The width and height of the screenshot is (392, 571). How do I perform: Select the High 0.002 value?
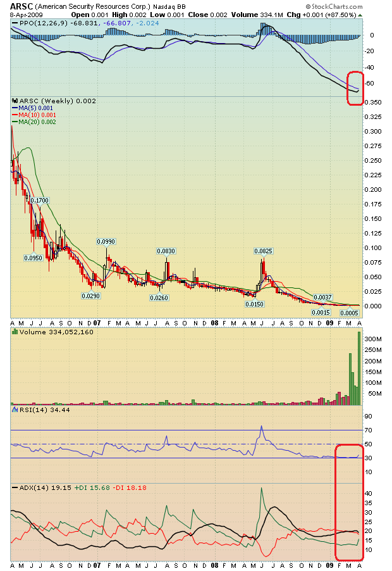[129, 15]
